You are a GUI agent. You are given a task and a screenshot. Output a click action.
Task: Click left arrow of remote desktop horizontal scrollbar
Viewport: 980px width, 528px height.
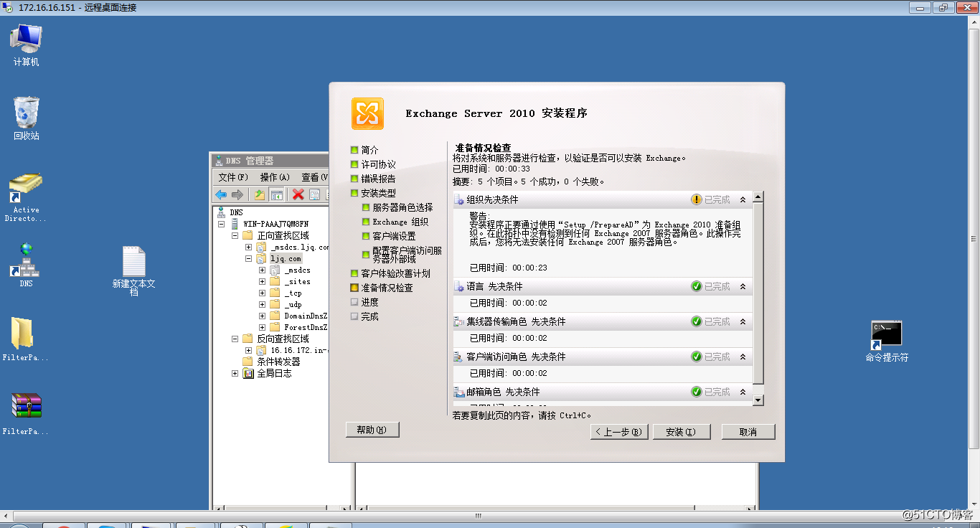6,516
